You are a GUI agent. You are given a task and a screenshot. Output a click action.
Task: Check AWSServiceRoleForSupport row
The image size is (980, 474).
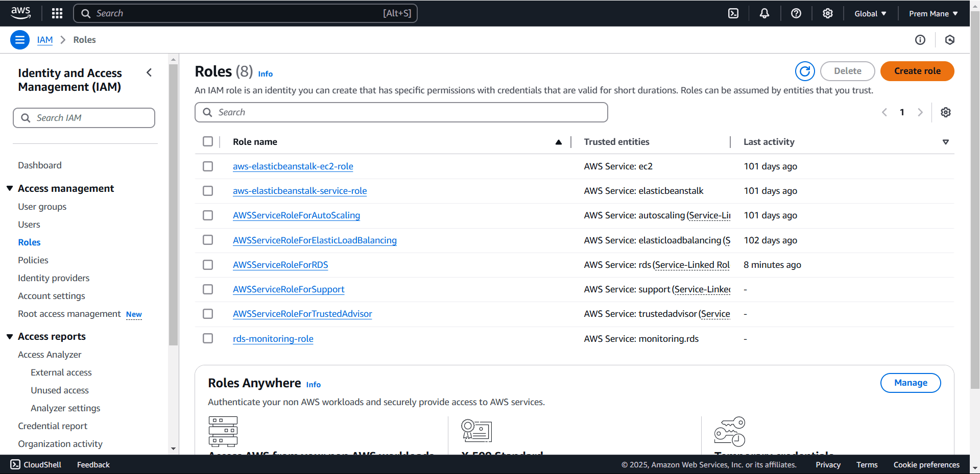(208, 289)
